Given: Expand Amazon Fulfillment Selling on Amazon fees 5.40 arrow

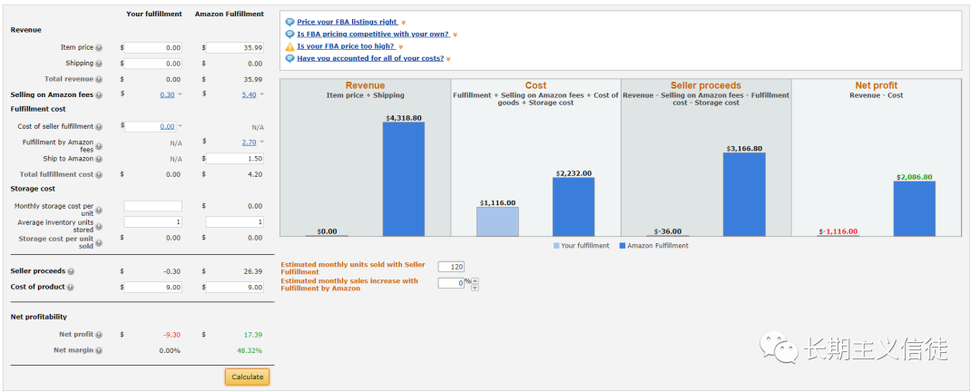Looking at the screenshot, I should [x=262, y=93].
